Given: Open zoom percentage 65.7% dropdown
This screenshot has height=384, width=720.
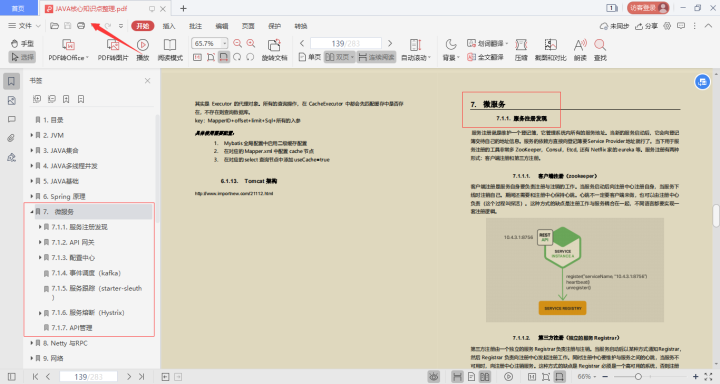Looking at the screenshot, I should coord(225,43).
